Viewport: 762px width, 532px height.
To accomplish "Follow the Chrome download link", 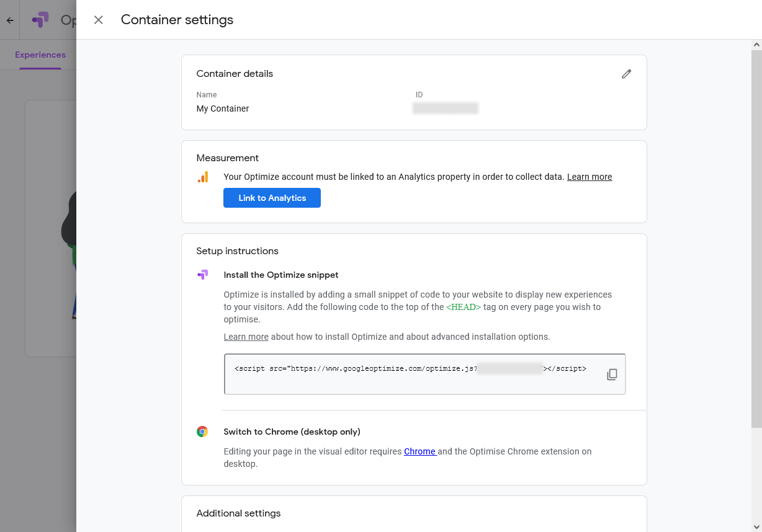I will [420, 451].
